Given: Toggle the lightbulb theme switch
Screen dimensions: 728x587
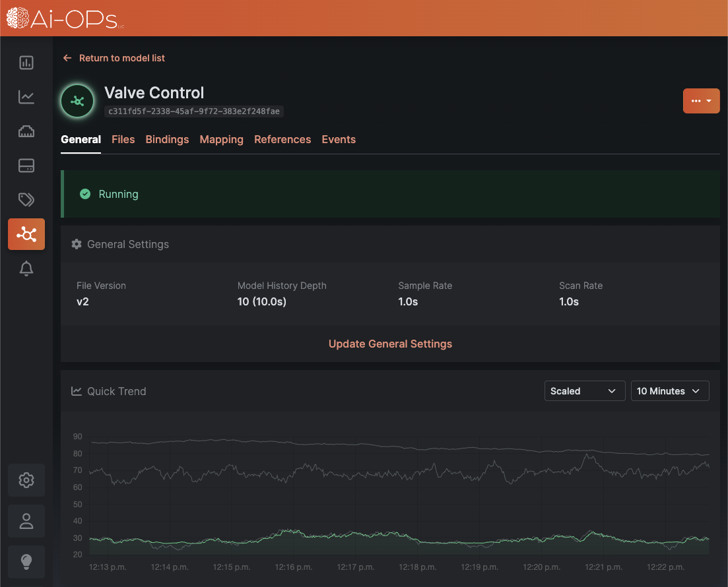Looking at the screenshot, I should pyautogui.click(x=26, y=562).
